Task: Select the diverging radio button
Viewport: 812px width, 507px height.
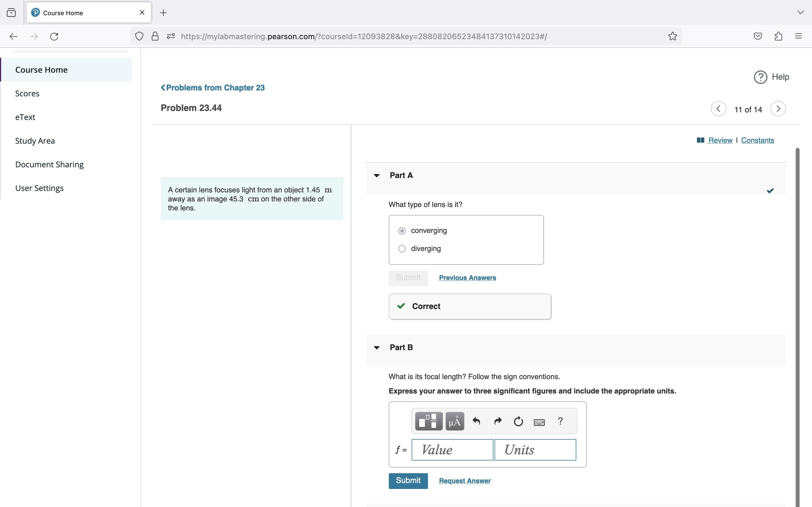Action: click(402, 249)
